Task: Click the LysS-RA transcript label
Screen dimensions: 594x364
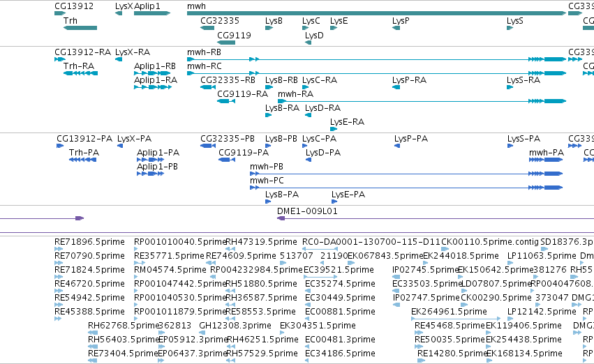Action: click(x=524, y=80)
